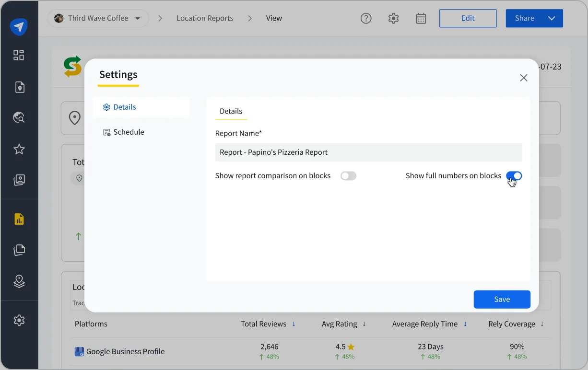Click the Edit button
This screenshot has width=588, height=370.
click(468, 18)
